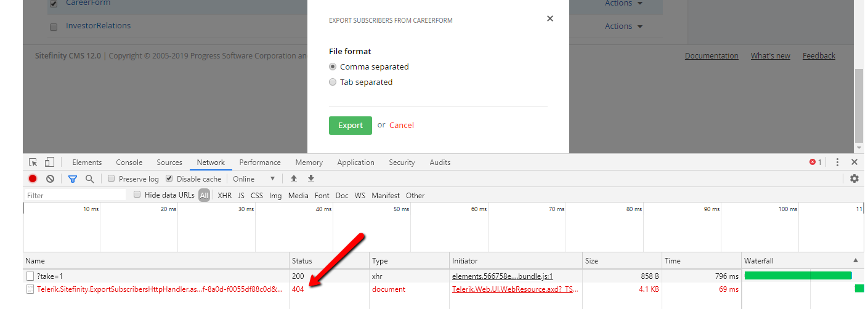Filter requests by Font
The width and height of the screenshot is (868, 309).
[322, 195]
